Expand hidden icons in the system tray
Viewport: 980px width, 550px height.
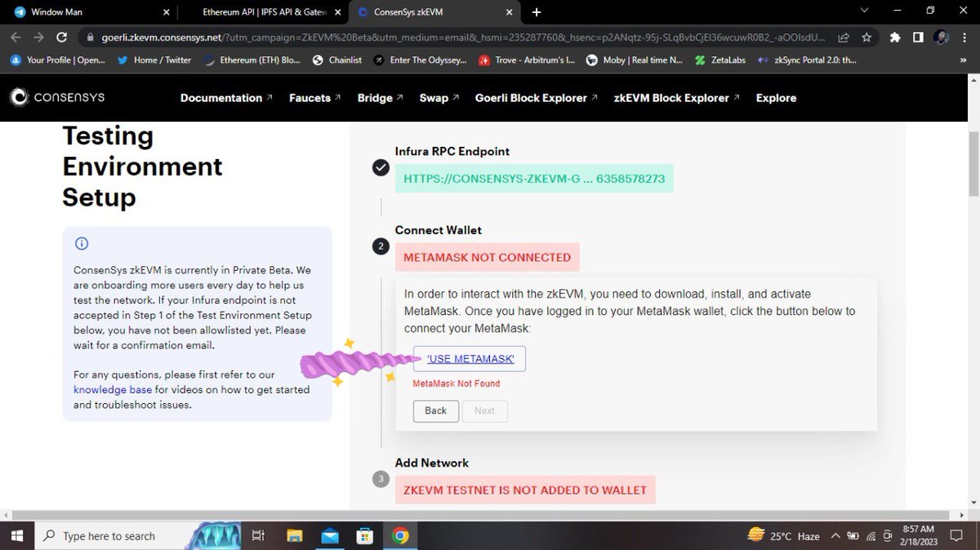coord(835,535)
